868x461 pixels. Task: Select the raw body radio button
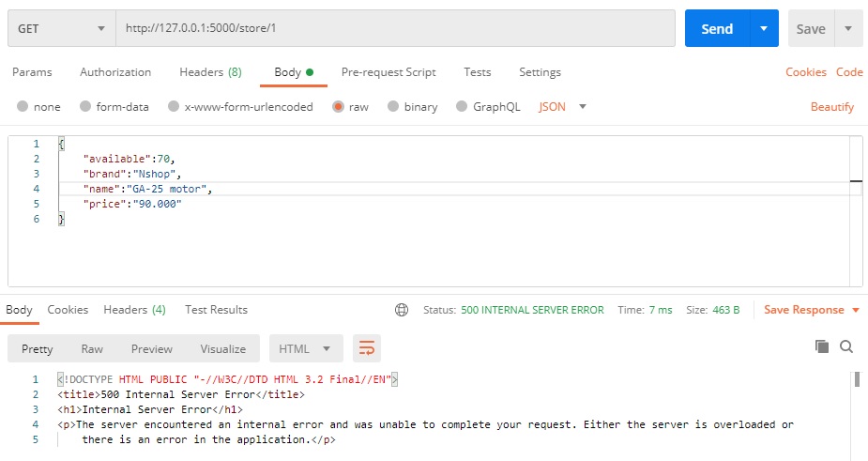point(338,106)
